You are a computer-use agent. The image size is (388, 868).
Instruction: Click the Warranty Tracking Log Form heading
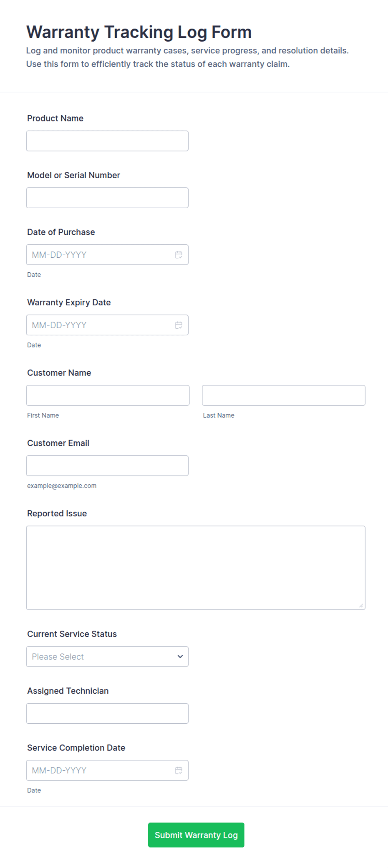139,32
